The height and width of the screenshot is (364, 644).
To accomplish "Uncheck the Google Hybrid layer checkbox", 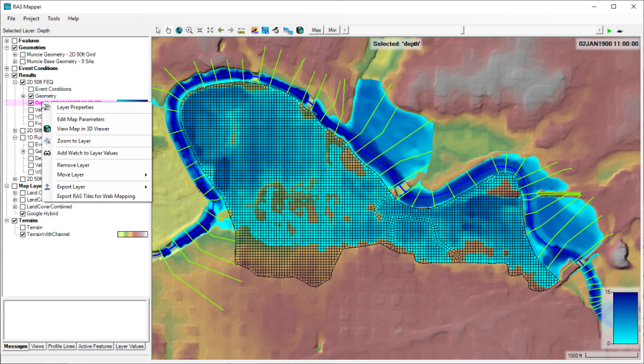I will [23, 214].
